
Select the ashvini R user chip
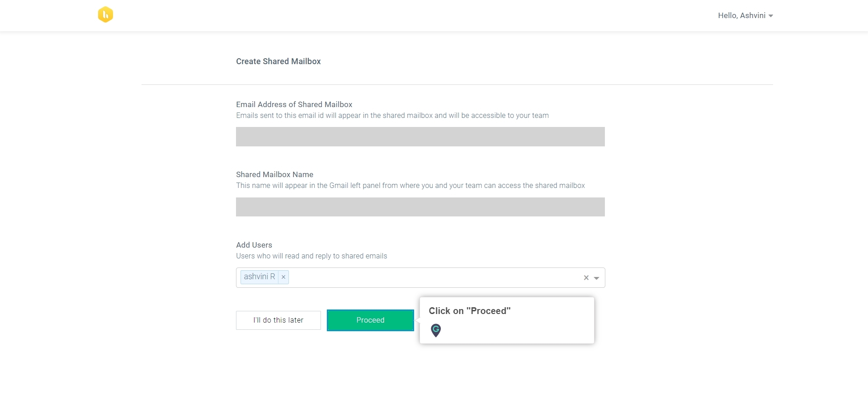point(259,277)
